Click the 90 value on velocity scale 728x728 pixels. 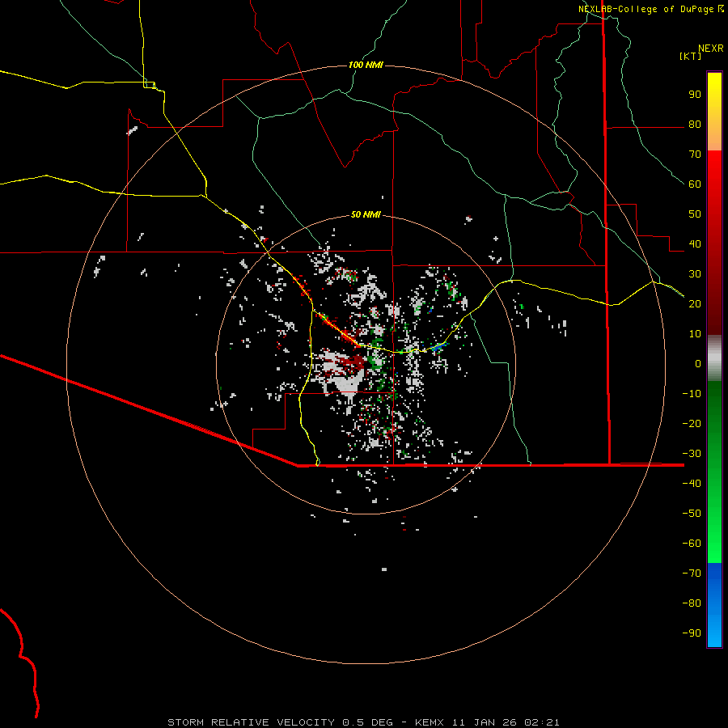pyautogui.click(x=695, y=95)
